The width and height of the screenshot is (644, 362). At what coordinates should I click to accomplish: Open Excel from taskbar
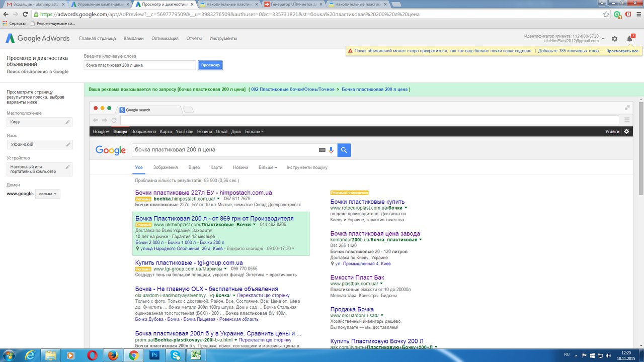pos(195,355)
